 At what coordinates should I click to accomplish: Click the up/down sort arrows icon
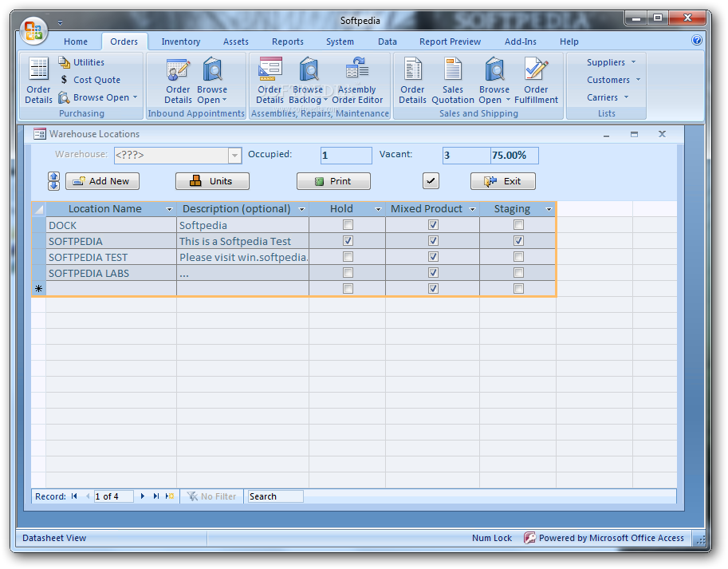point(54,181)
